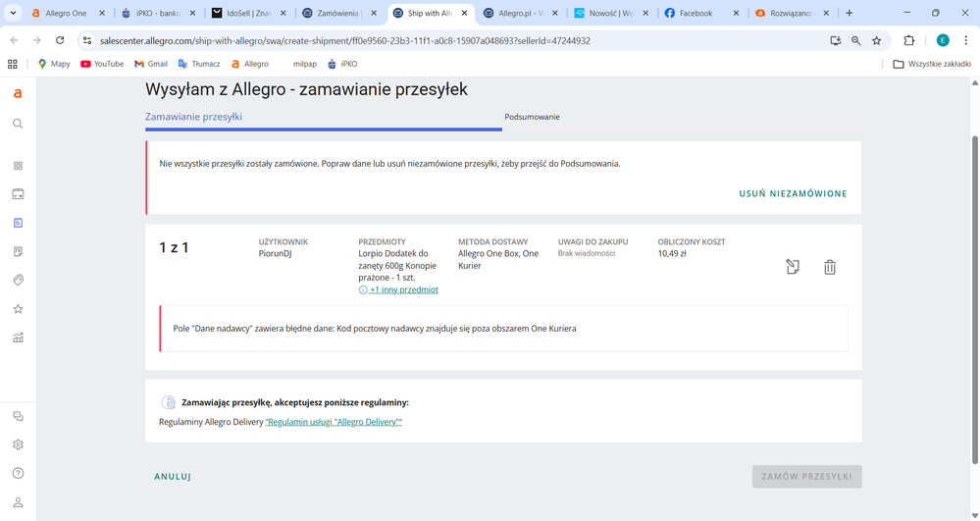Switch to Zamówienia tab
The height and width of the screenshot is (521, 980).
point(339,13)
